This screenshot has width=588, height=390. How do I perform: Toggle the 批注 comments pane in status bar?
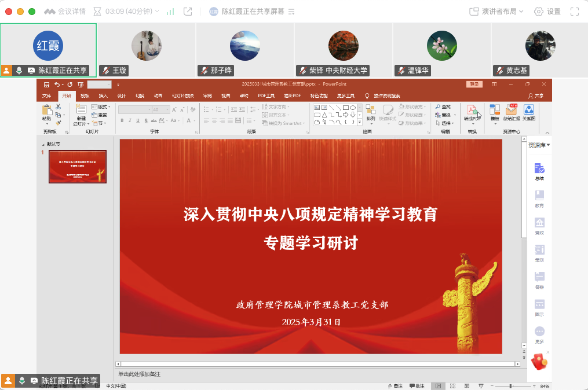(x=417, y=386)
